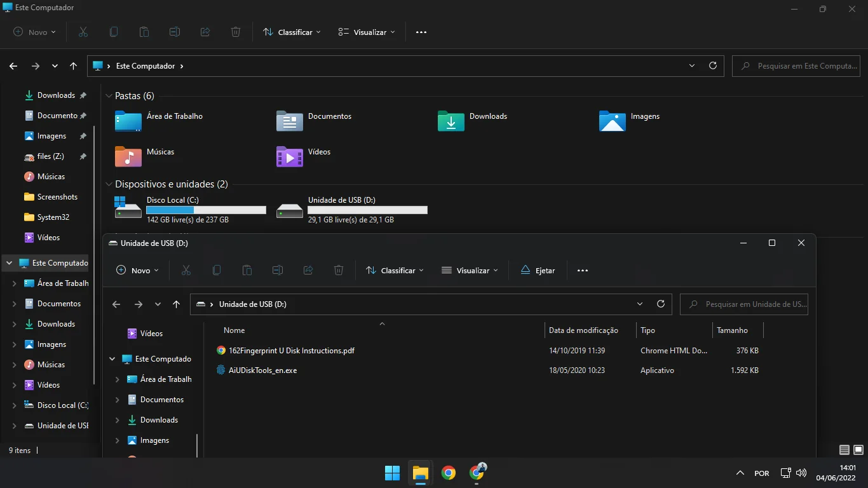The image size is (868, 488).
Task: Select the pinned files (Z:) item in sidebar
Action: coord(50,156)
